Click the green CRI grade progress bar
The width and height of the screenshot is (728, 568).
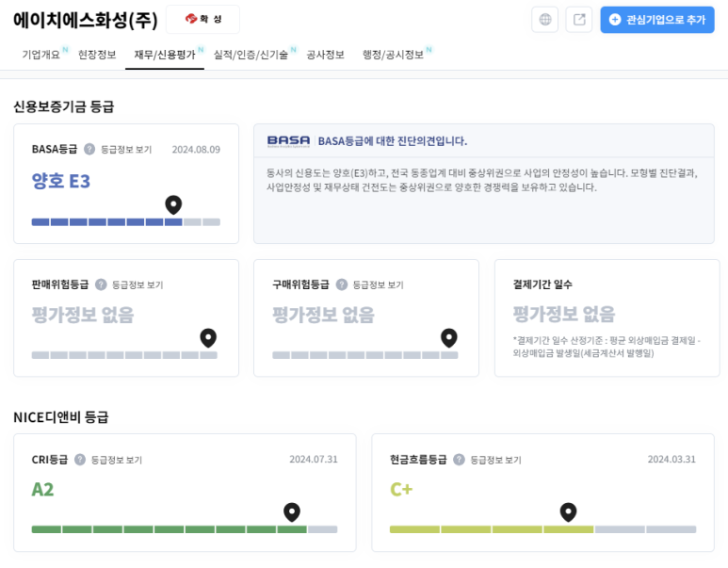coord(185,529)
